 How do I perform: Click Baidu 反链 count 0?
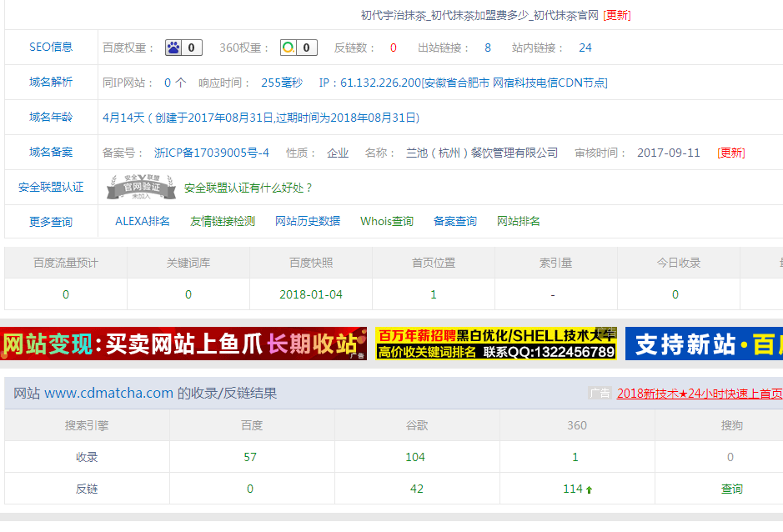[x=250, y=489]
